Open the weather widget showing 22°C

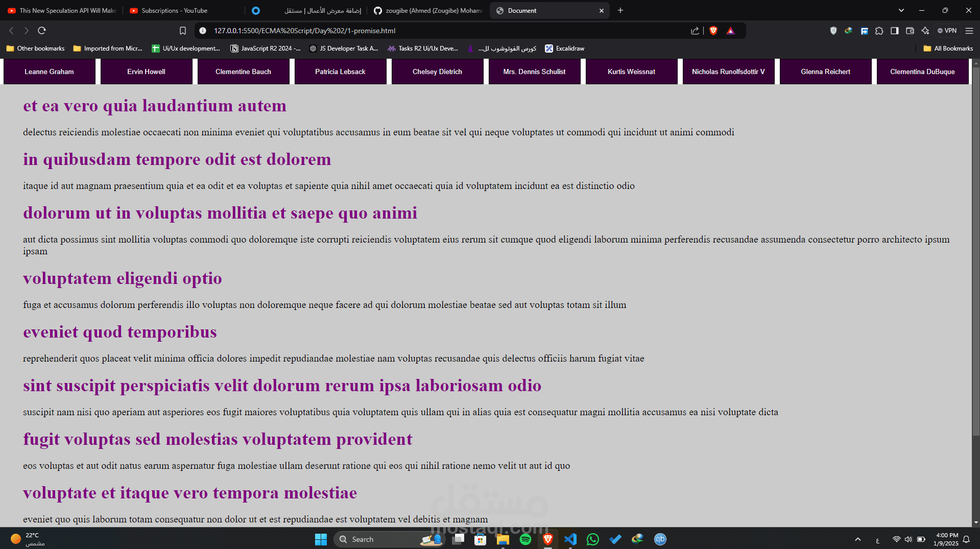[x=28, y=539]
